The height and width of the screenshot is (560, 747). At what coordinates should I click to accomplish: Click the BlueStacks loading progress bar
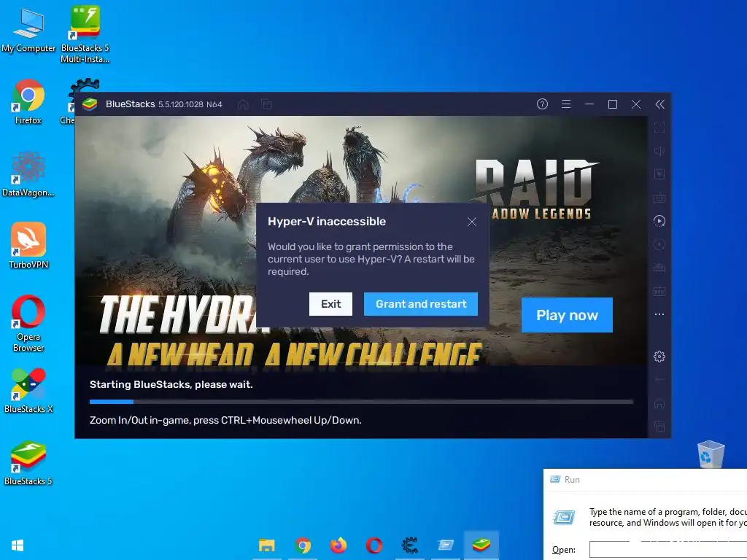(x=361, y=402)
